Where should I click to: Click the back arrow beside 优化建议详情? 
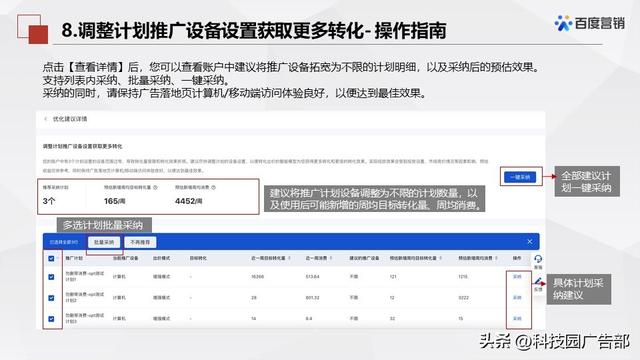45,119
